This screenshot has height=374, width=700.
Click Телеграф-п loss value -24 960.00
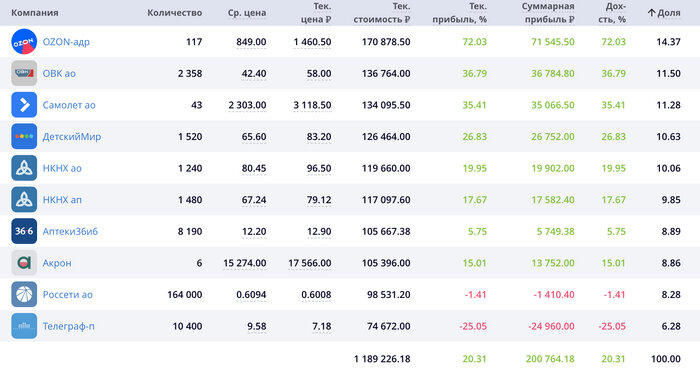551,327
